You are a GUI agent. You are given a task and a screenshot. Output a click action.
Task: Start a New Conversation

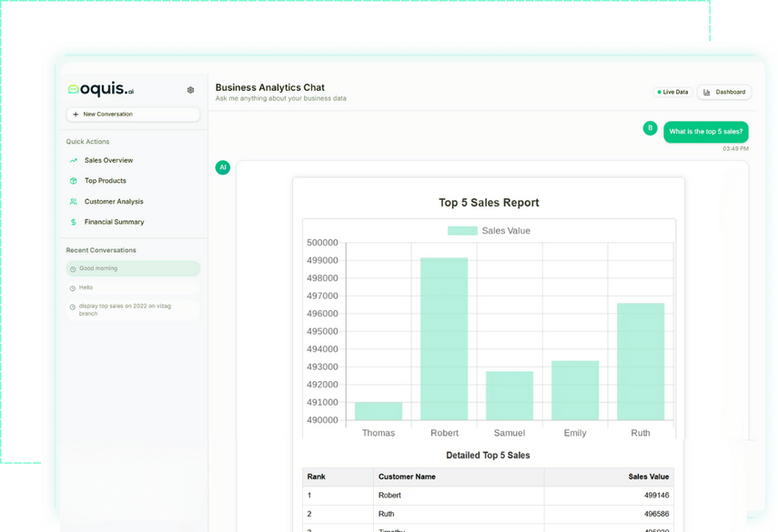click(133, 115)
